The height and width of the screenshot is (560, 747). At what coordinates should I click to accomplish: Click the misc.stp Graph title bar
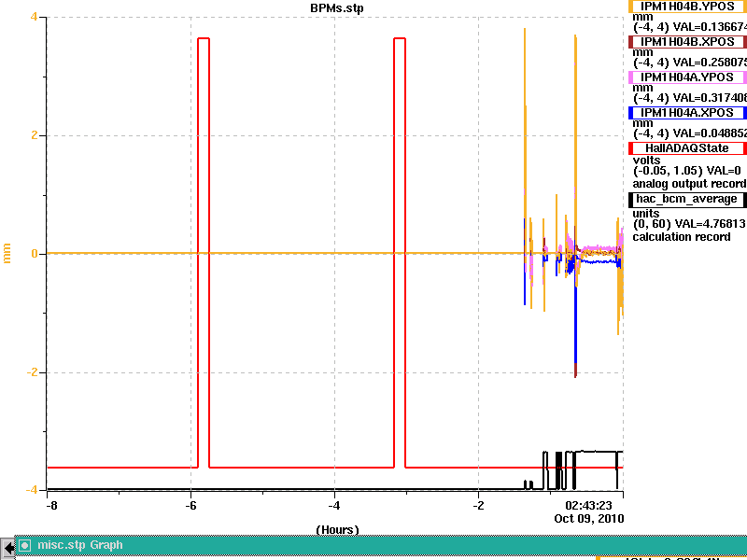(381, 545)
